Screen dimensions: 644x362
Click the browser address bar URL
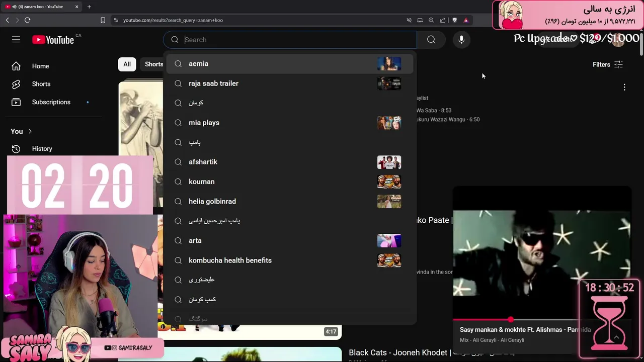pyautogui.click(x=173, y=20)
